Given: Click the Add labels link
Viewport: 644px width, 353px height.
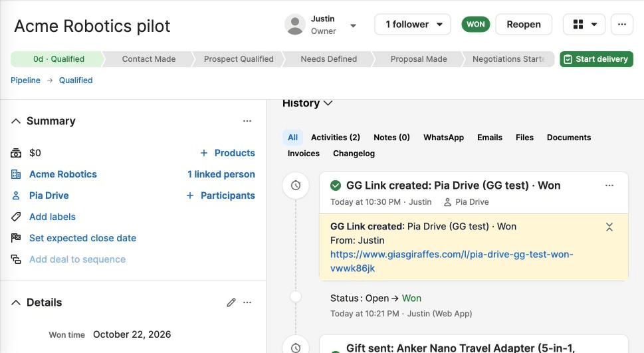Looking at the screenshot, I should pyautogui.click(x=52, y=217).
